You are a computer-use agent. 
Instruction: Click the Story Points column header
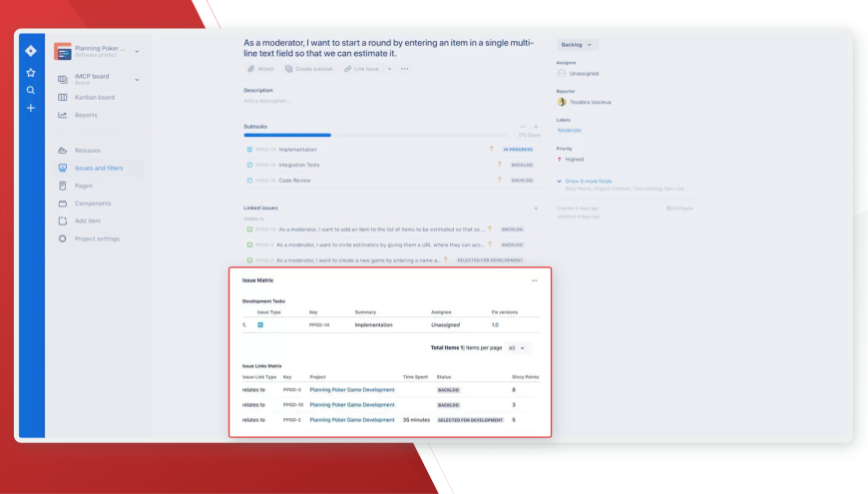[x=526, y=377]
